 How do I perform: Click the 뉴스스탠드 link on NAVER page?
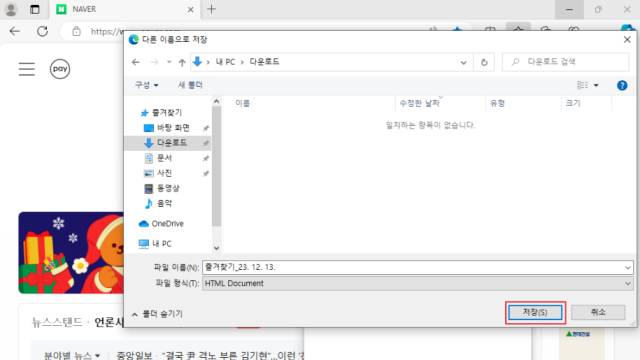pos(58,322)
